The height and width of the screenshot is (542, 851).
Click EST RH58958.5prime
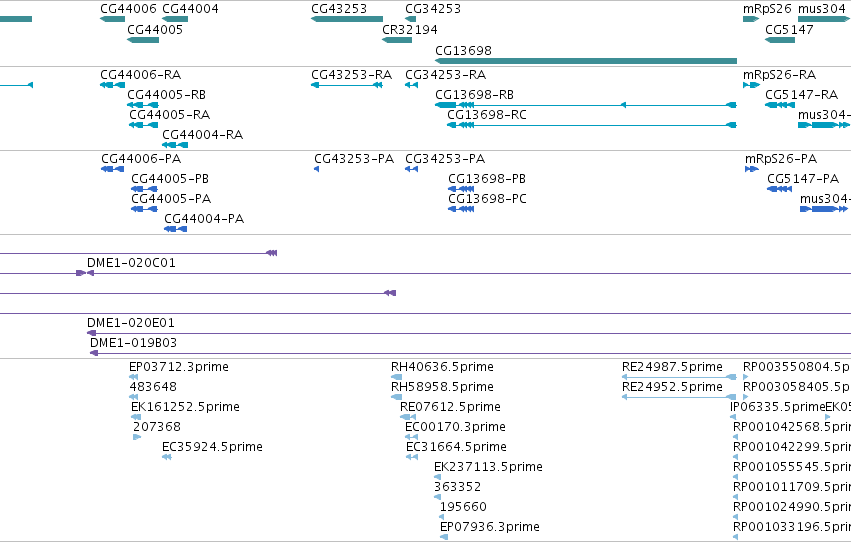pos(442,387)
